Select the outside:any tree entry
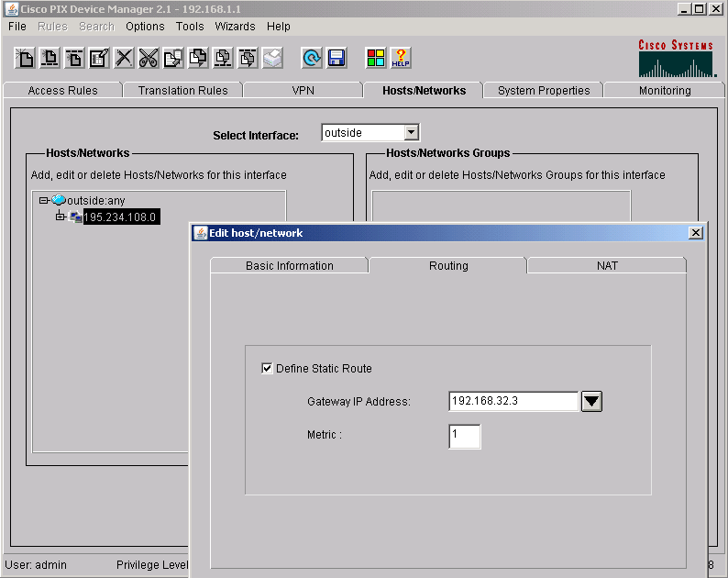The image size is (728, 578). click(x=95, y=200)
